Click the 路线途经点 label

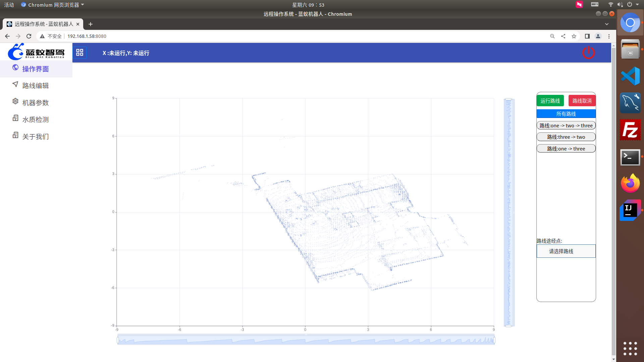549,241
